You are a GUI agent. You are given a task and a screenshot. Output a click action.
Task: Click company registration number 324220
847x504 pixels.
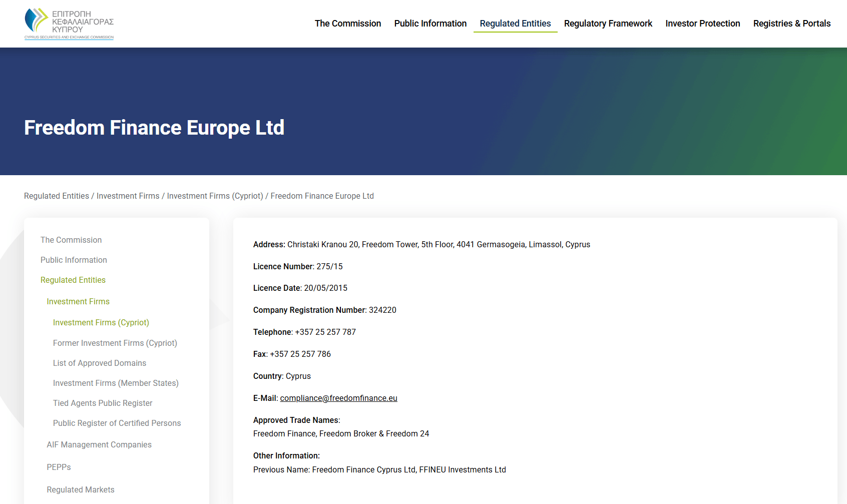(x=382, y=310)
